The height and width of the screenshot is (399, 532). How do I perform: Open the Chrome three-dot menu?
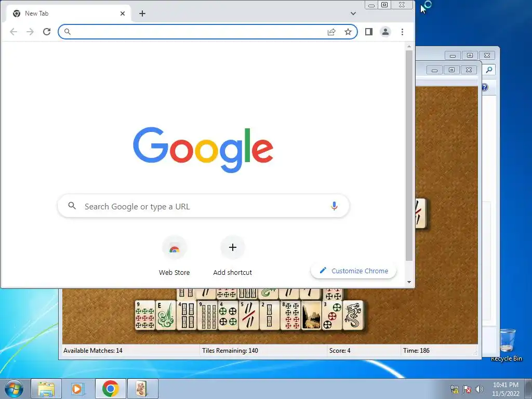pyautogui.click(x=403, y=32)
